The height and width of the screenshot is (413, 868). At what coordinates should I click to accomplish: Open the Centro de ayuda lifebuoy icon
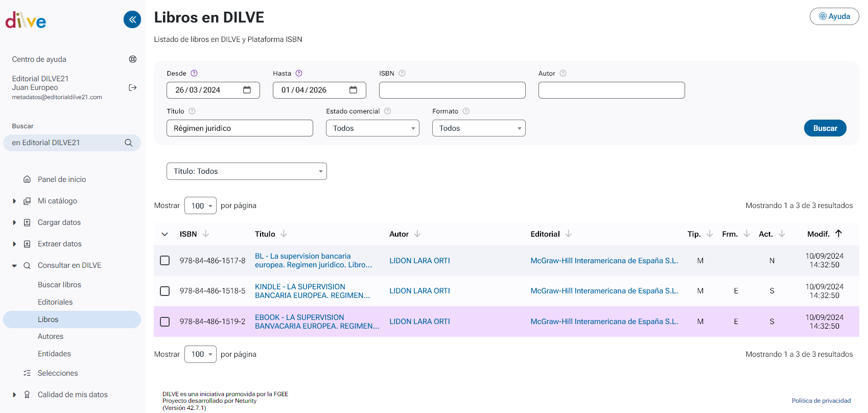pos(133,59)
